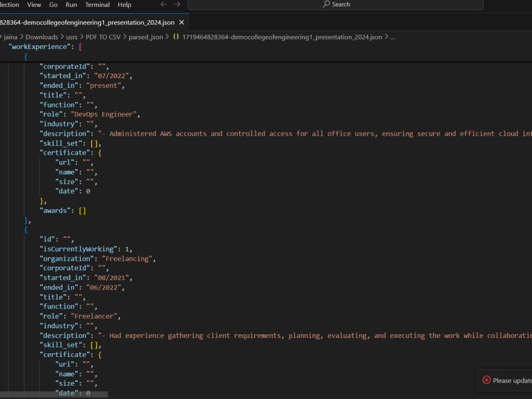Open the View menu

tap(34, 5)
